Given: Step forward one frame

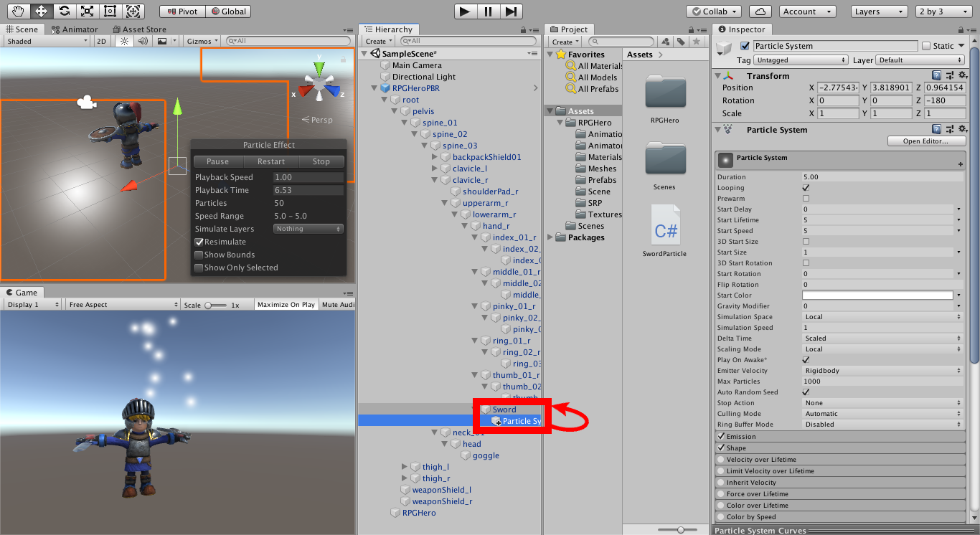Looking at the screenshot, I should click(510, 11).
